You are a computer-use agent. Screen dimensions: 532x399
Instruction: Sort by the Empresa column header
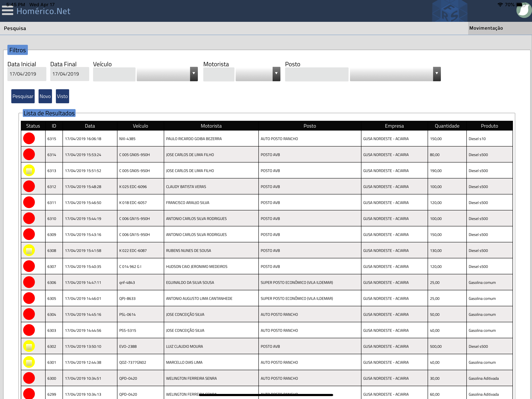(394, 126)
